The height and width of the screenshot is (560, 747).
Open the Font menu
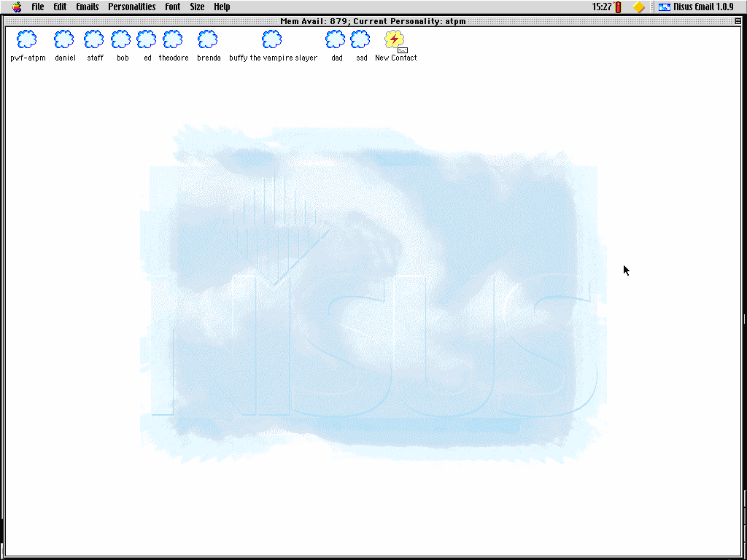pos(172,7)
